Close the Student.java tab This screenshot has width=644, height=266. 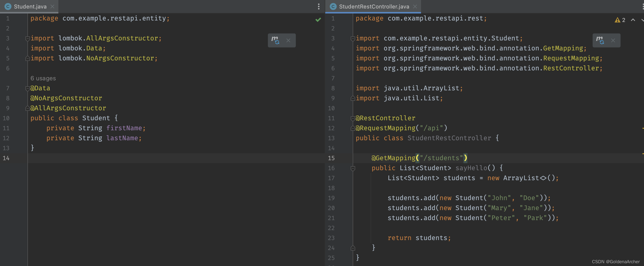(x=52, y=6)
